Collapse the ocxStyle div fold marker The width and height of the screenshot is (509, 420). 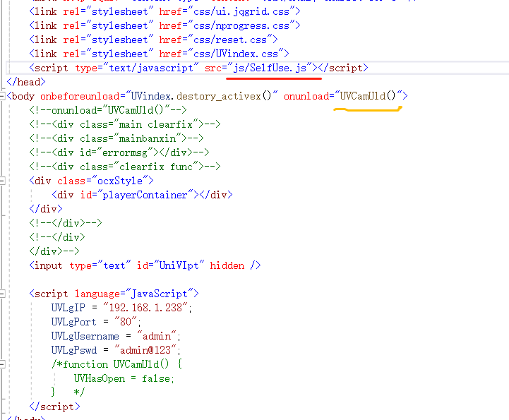click(2, 181)
